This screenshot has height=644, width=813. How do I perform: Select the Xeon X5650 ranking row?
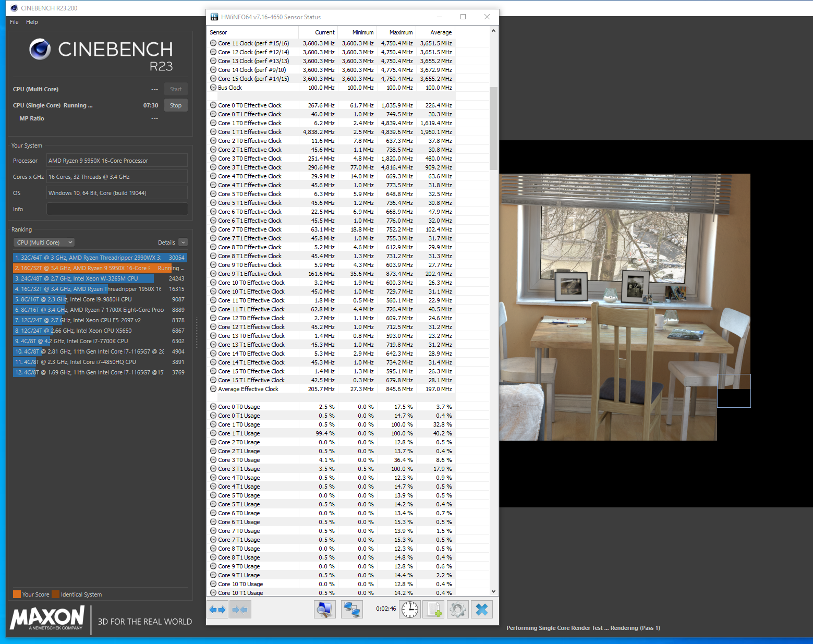100,331
